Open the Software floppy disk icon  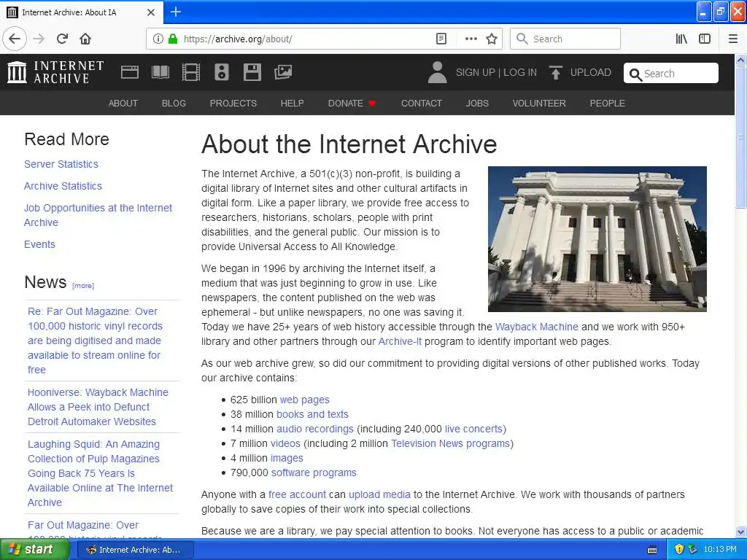click(x=252, y=72)
